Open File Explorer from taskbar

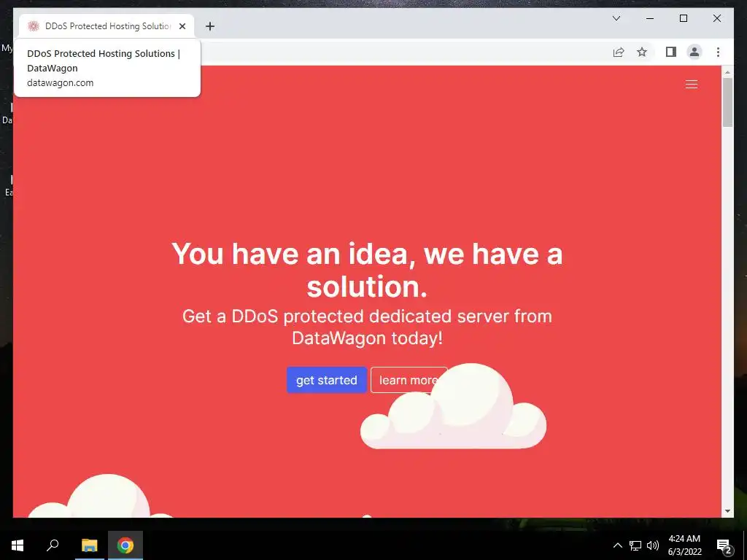[x=89, y=545]
